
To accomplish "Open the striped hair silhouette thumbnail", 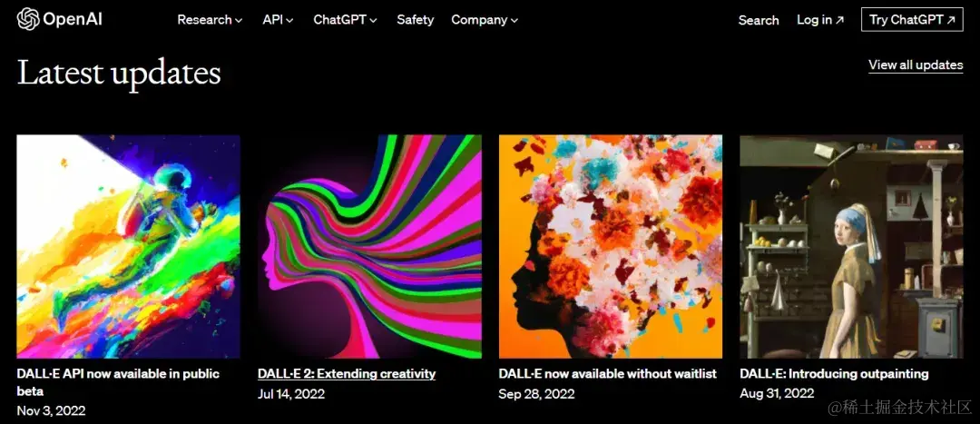I will point(369,246).
